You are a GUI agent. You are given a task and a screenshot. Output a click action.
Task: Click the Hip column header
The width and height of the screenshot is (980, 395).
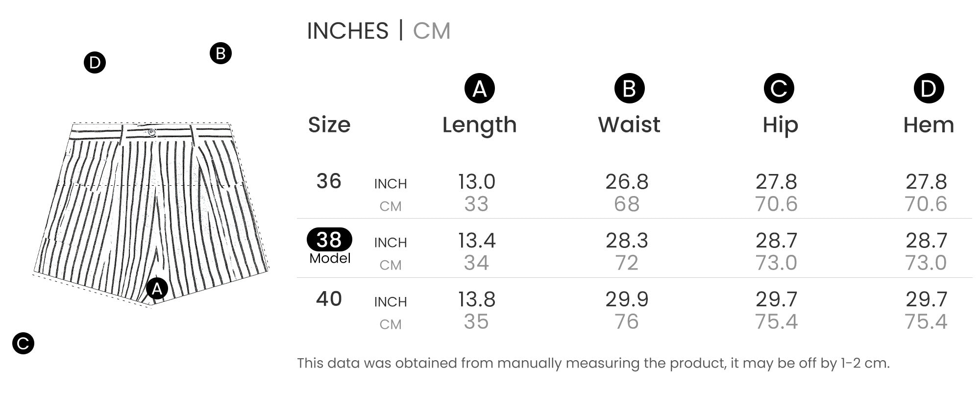[780, 125]
